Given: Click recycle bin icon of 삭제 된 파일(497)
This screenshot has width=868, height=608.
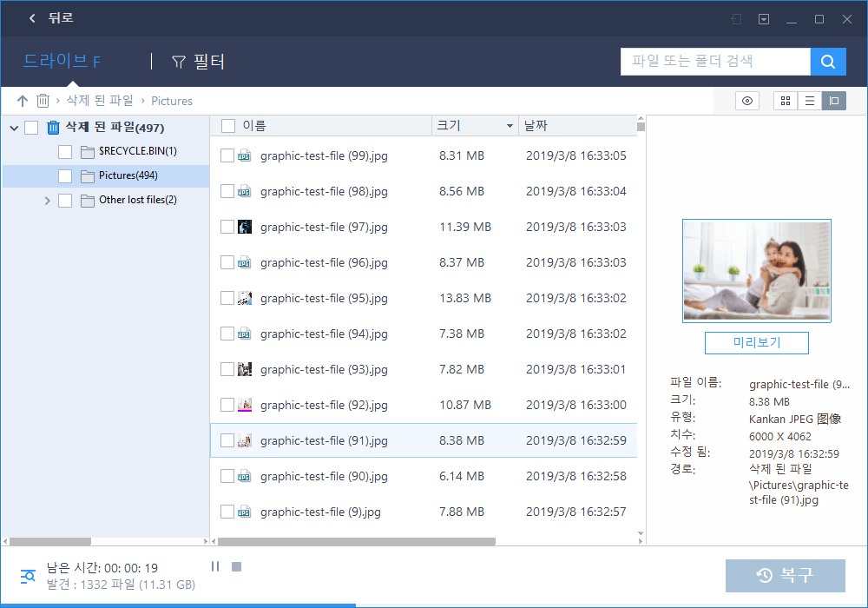Looking at the screenshot, I should (x=53, y=128).
